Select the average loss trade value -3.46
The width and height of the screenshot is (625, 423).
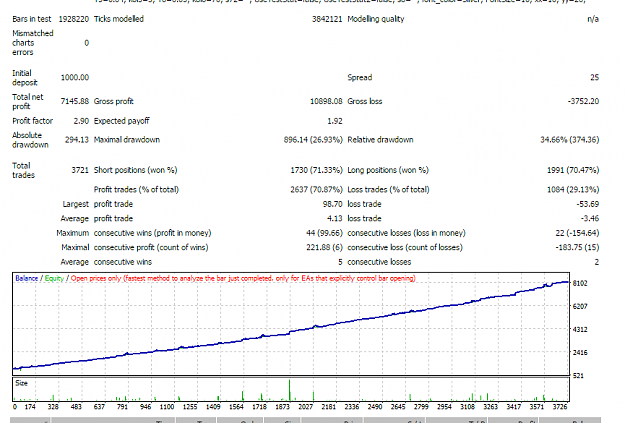[590, 218]
